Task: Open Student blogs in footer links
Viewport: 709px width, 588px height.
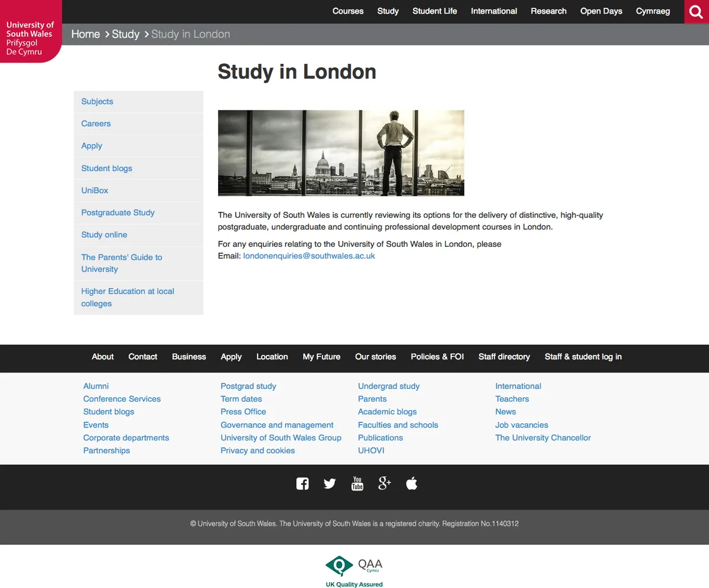Action: [109, 412]
